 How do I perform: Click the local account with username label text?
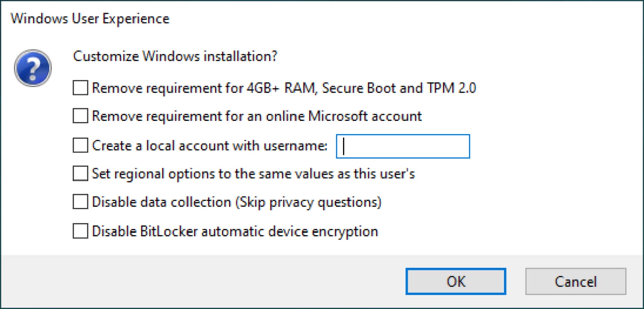click(236, 146)
